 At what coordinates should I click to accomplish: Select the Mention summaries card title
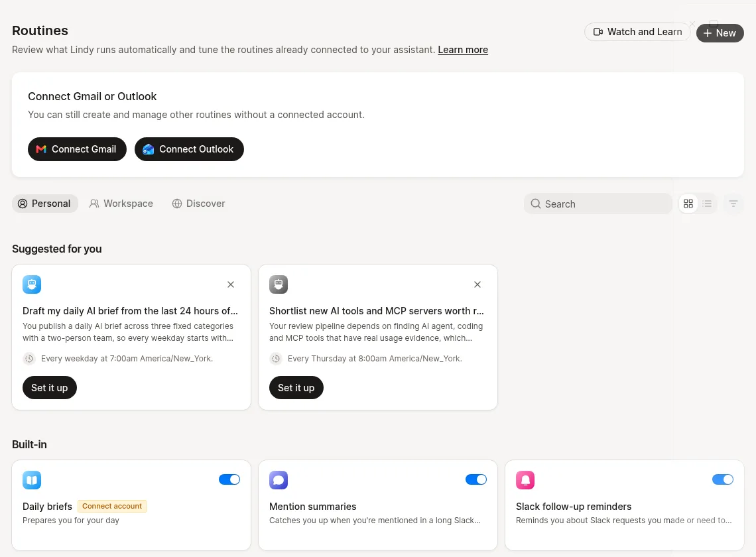click(x=312, y=507)
